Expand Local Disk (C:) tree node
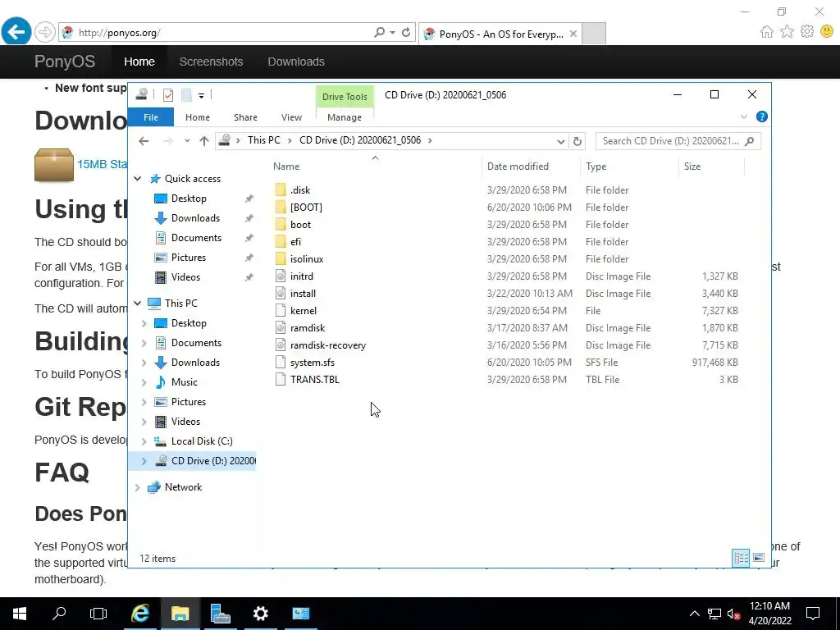This screenshot has height=630, width=840. (144, 441)
